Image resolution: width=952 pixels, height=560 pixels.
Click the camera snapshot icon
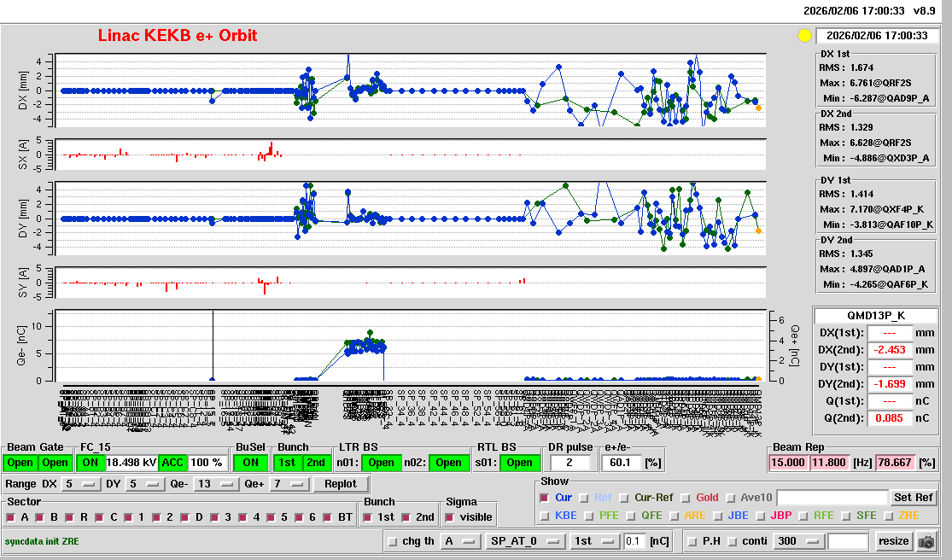[926, 541]
